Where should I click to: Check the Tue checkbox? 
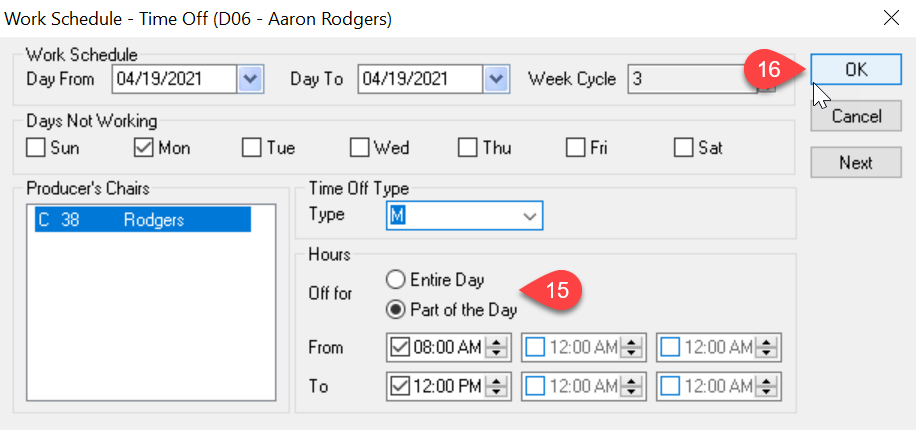(x=252, y=148)
